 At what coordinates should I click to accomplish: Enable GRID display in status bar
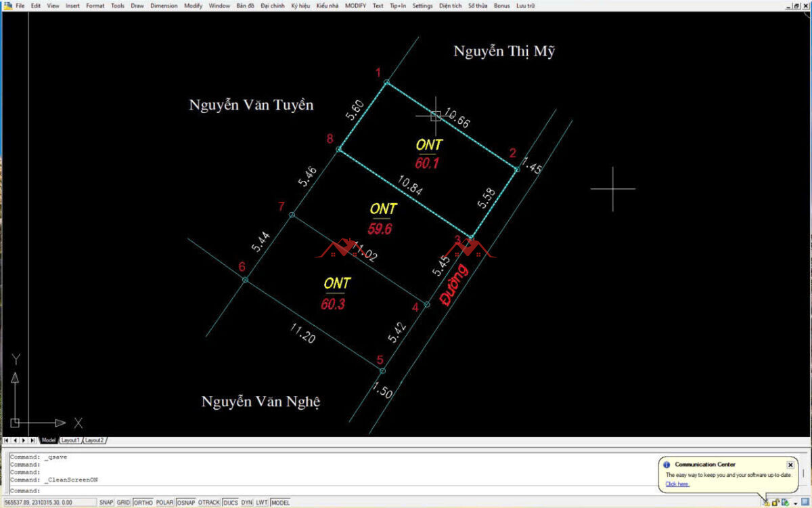[123, 503]
